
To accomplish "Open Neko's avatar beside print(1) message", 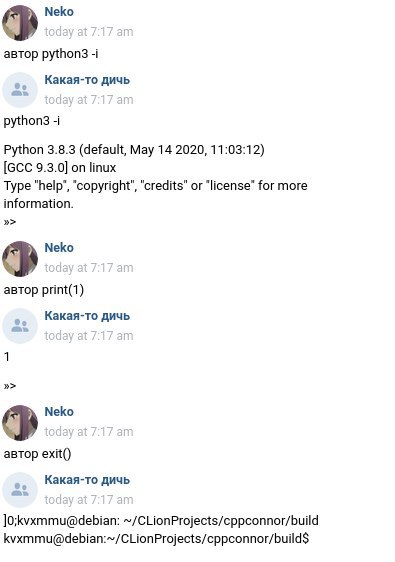I will click(x=20, y=259).
